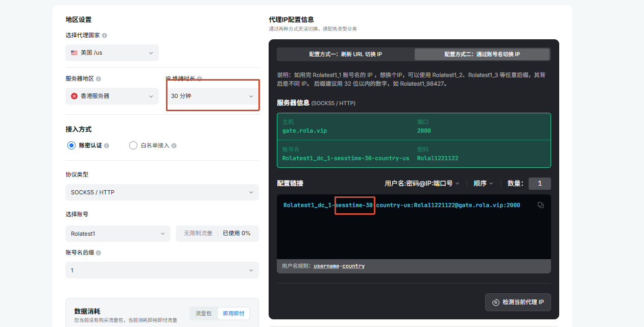Screen dimensions: 644x327
Task: Click quantity input field showing 1
Action: [540, 184]
